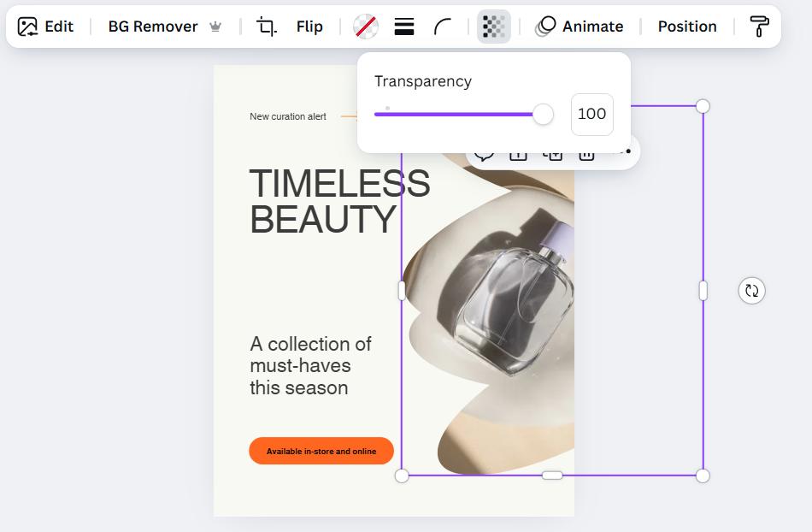Select the orange Available in-store and online button

pyautogui.click(x=321, y=451)
